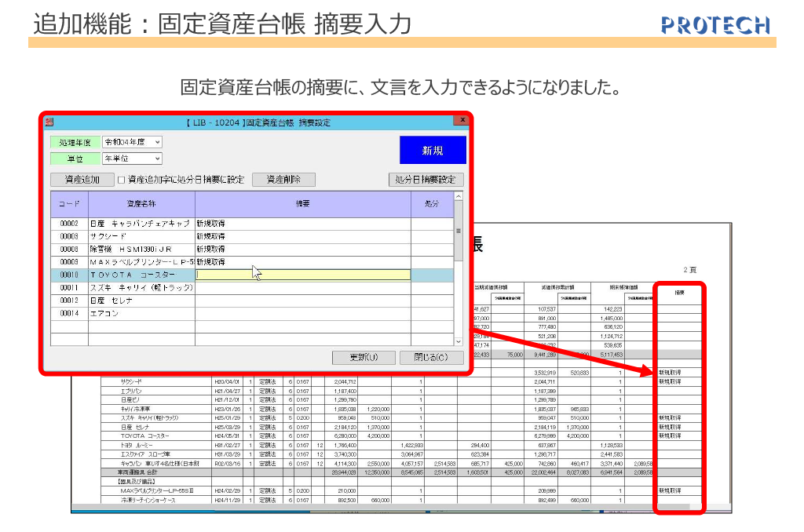
Task: Select the エアコン asset row
Action: (x=141, y=313)
